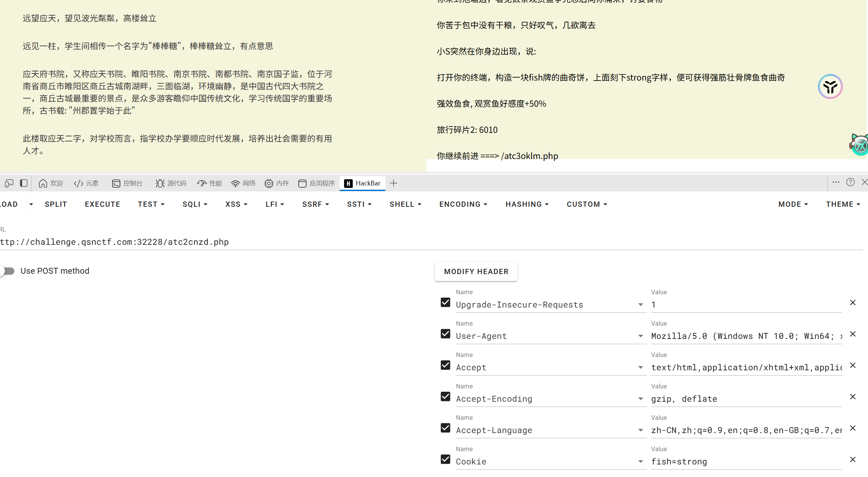868x477 pixels.
Task: Open the Console panel icon
Action: pyautogui.click(x=116, y=183)
